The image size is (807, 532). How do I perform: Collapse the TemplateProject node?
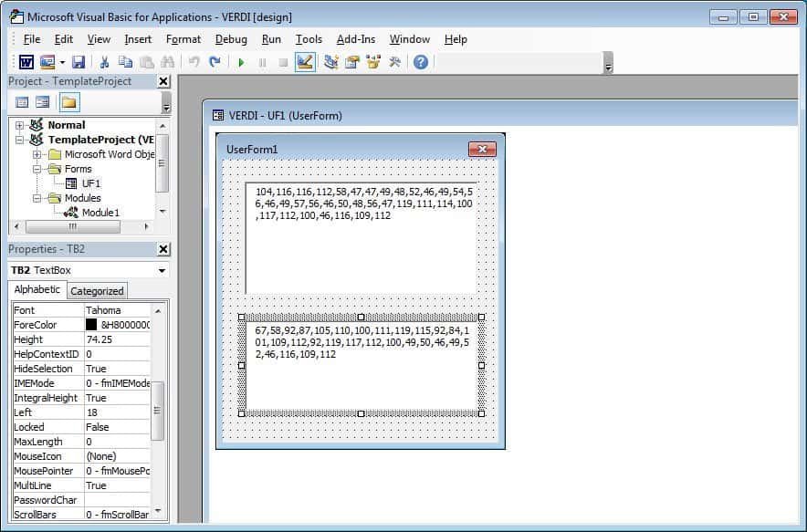19,140
